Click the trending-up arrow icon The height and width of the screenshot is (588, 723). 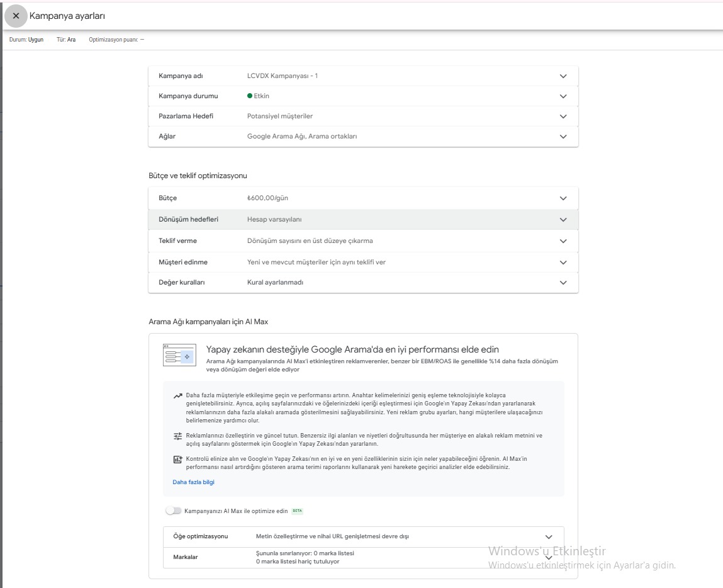[177, 396]
